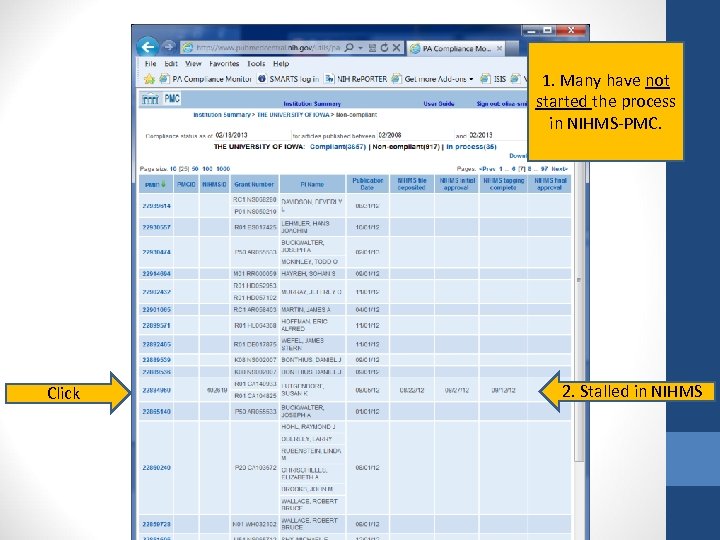720x540 pixels.
Task: Click Institution Summary breadcrumb link
Action: tap(222, 115)
